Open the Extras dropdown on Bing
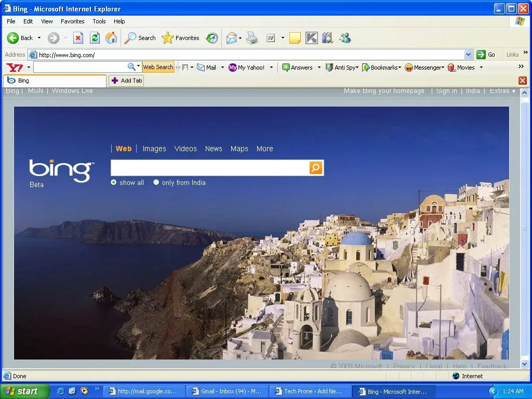This screenshot has width=532, height=399. (x=502, y=91)
